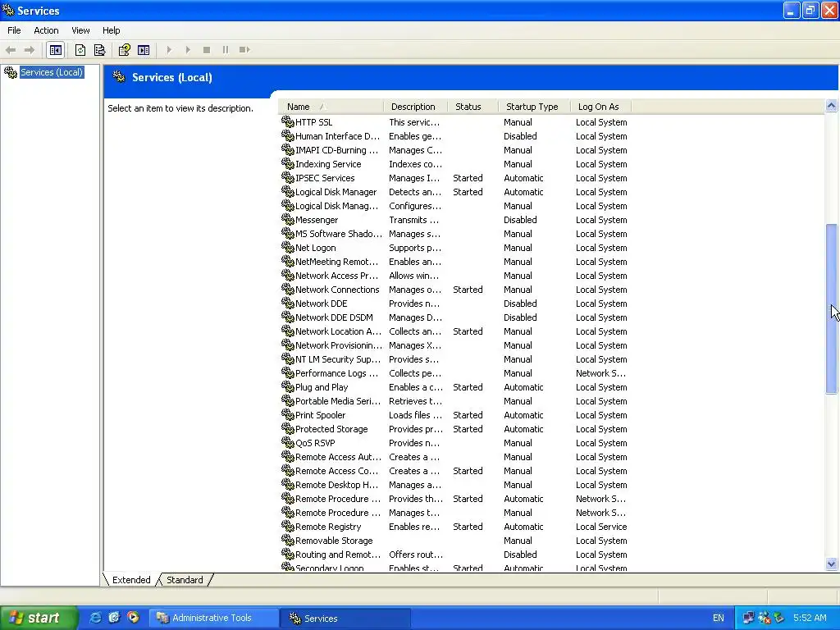Select the NetMeeting Remote Desktop service

(336, 262)
